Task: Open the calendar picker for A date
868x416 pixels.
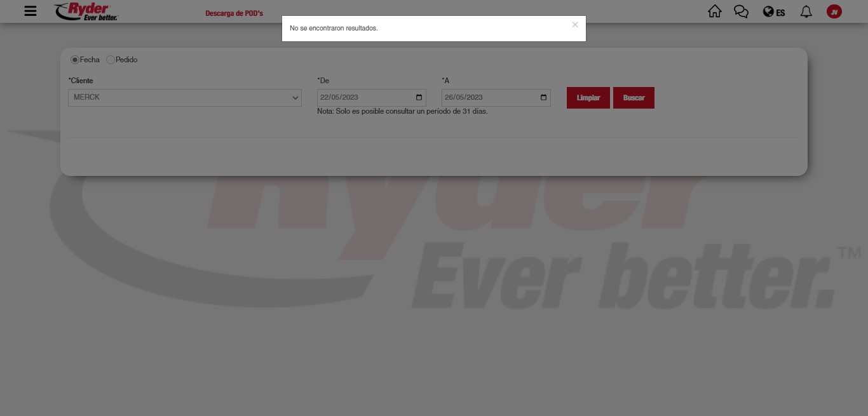Action: coord(543,98)
